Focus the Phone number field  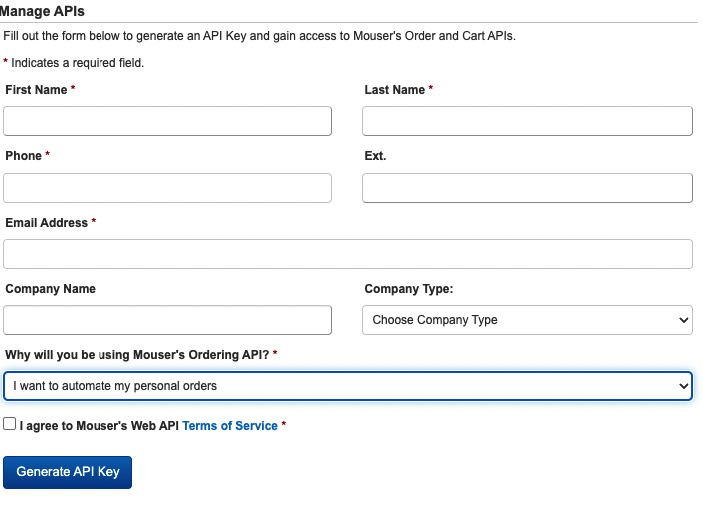pos(167,188)
